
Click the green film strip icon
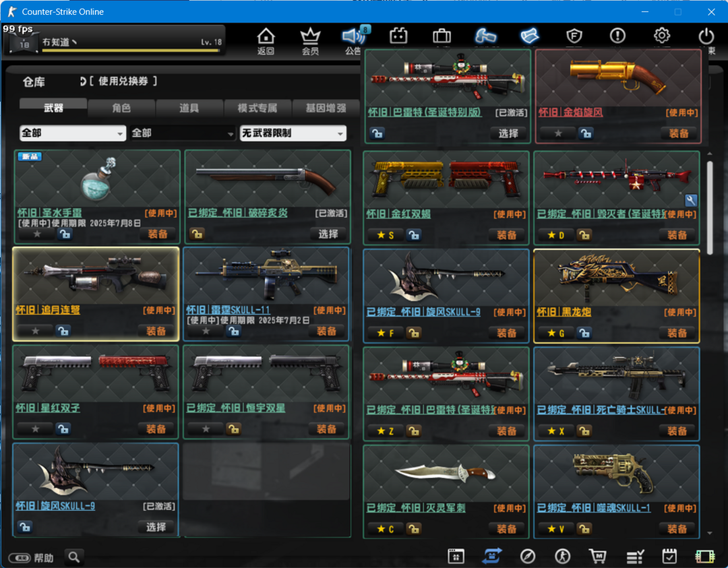click(x=705, y=557)
